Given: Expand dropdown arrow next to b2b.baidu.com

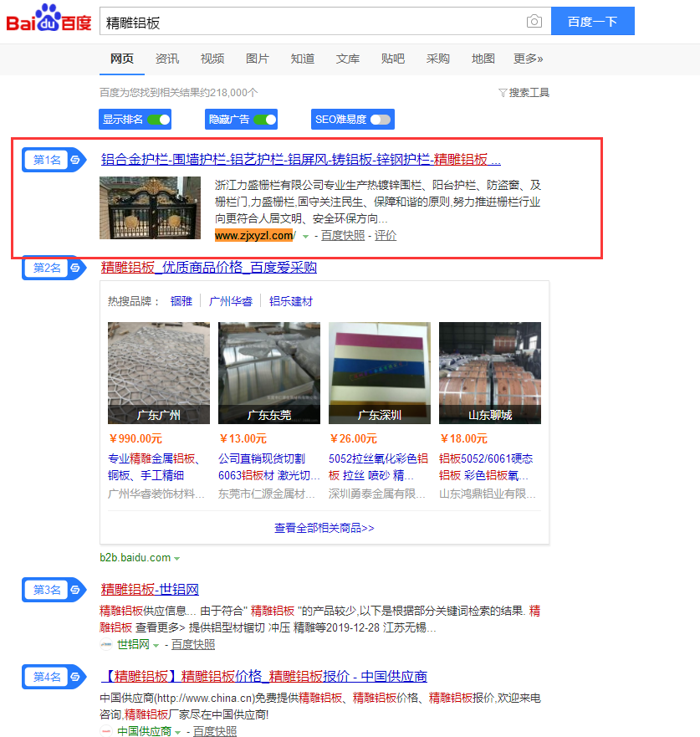Looking at the screenshot, I should point(177,558).
